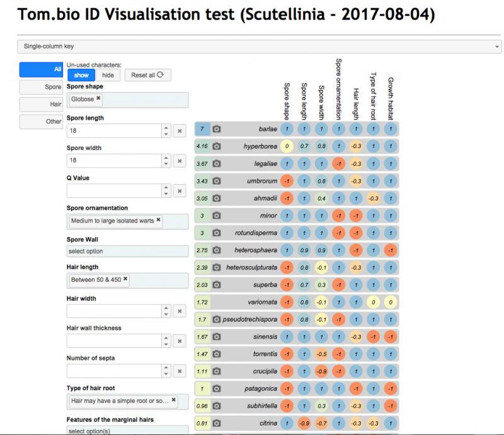
Task: Select the Other characters tab
Action: point(41,122)
